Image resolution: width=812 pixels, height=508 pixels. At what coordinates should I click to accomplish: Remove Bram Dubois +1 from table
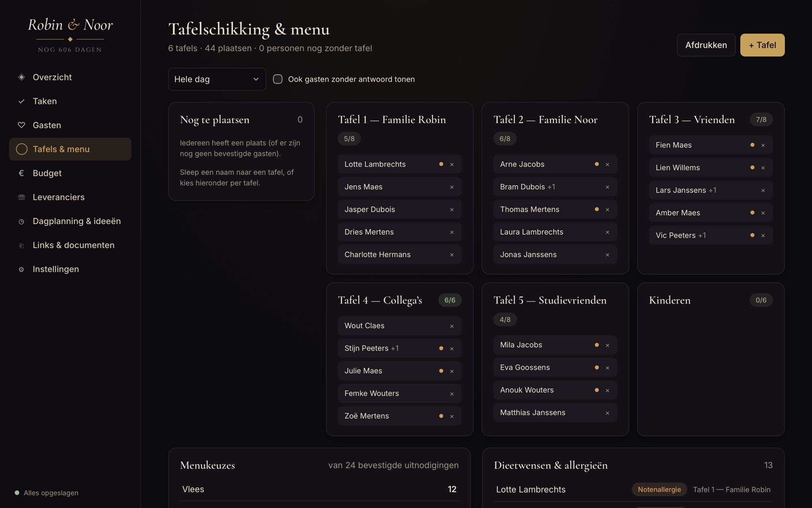tap(607, 187)
